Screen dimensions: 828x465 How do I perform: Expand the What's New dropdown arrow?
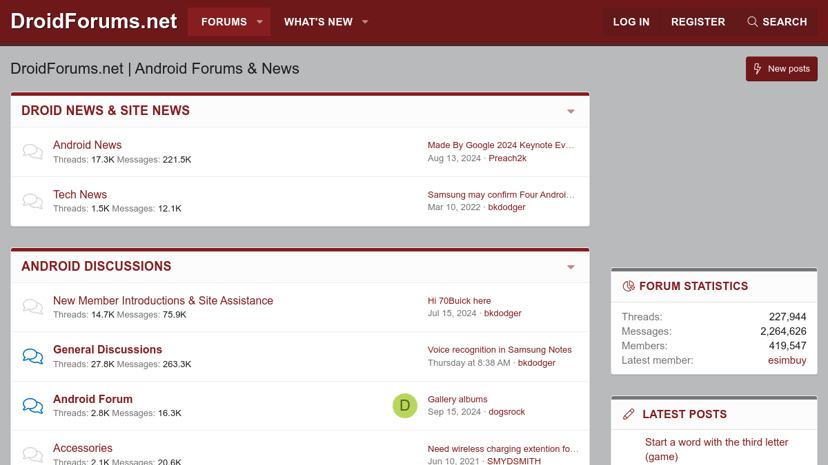[365, 22]
